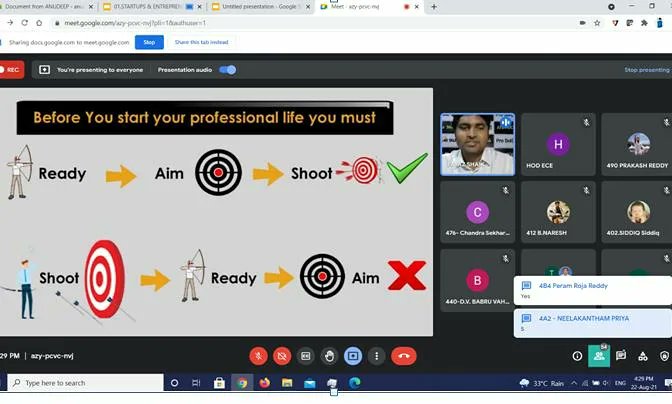Image resolution: width=672 pixels, height=404 pixels.
Task: Open Chrome from taskbar
Action: [x=242, y=383]
